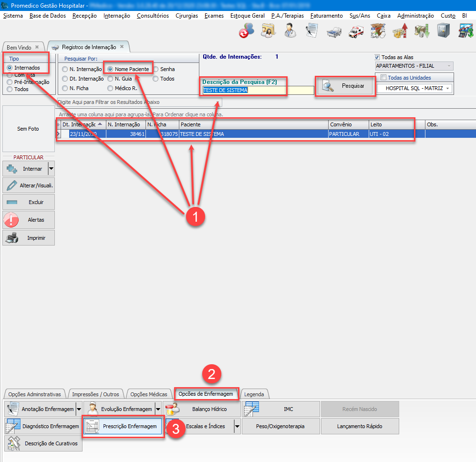
Task: Click the document with pen toolbar icon
Action: tap(311, 32)
